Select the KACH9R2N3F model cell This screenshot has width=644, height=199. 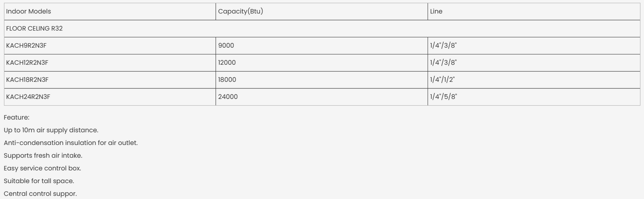click(x=26, y=45)
